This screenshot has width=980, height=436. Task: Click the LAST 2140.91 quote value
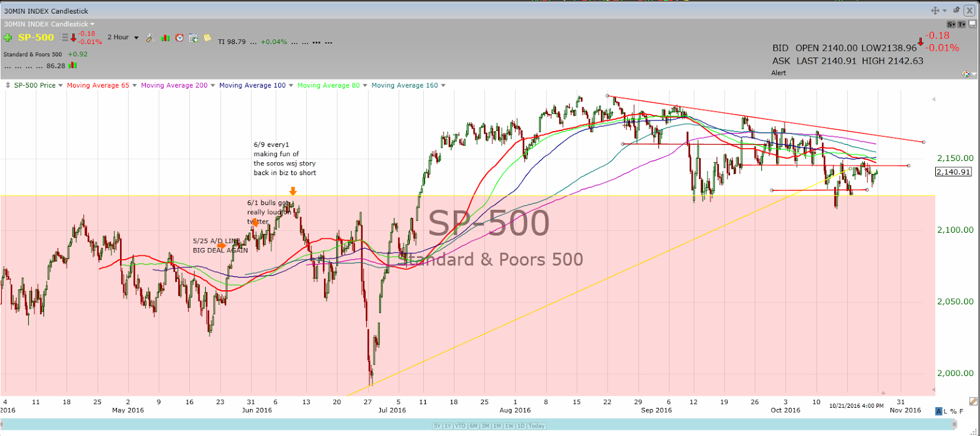pos(826,61)
